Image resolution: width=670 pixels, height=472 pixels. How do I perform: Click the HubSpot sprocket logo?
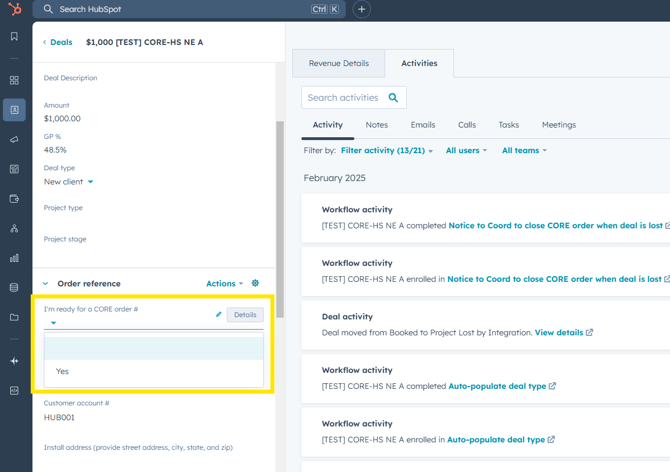pyautogui.click(x=14, y=9)
